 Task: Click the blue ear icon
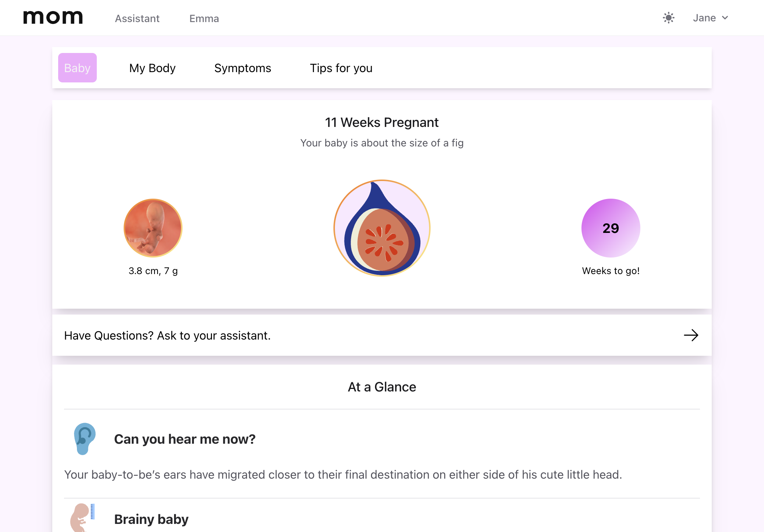(x=85, y=439)
